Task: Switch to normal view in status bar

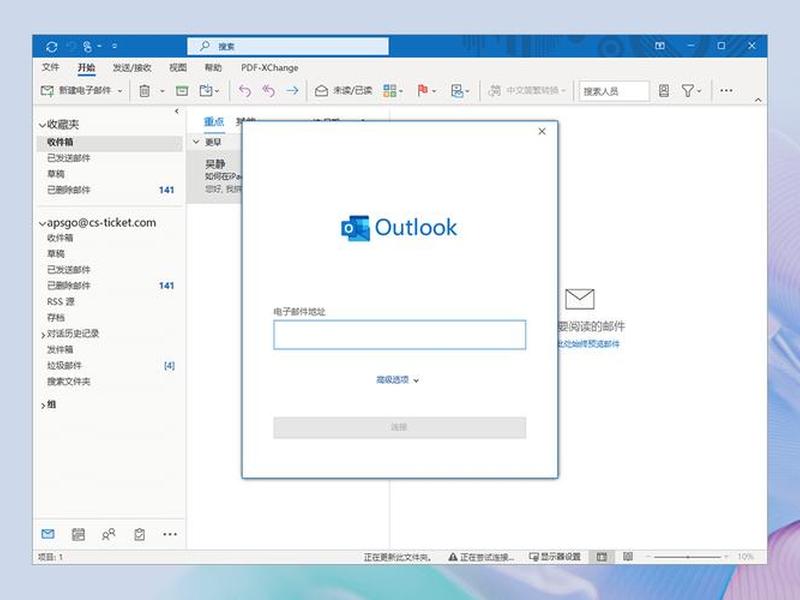Action: [x=602, y=557]
